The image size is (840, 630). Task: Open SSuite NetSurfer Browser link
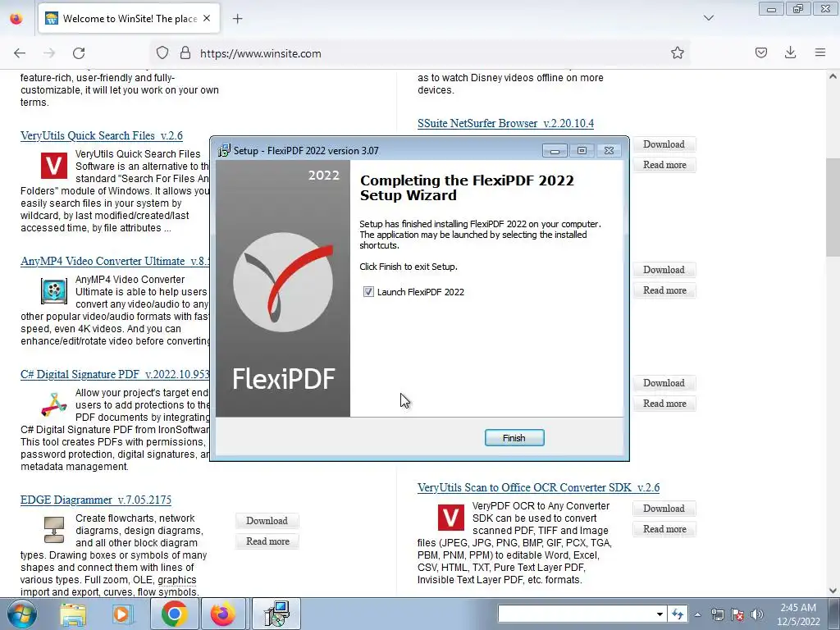coord(505,123)
